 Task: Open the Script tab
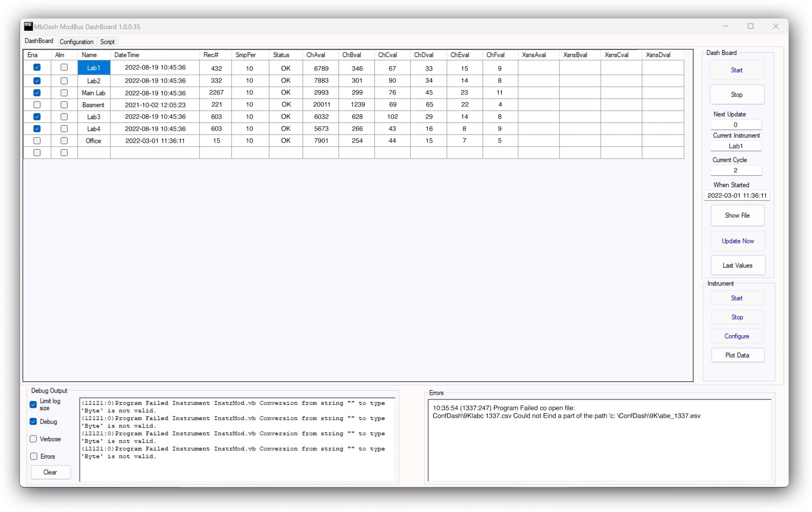click(x=107, y=42)
